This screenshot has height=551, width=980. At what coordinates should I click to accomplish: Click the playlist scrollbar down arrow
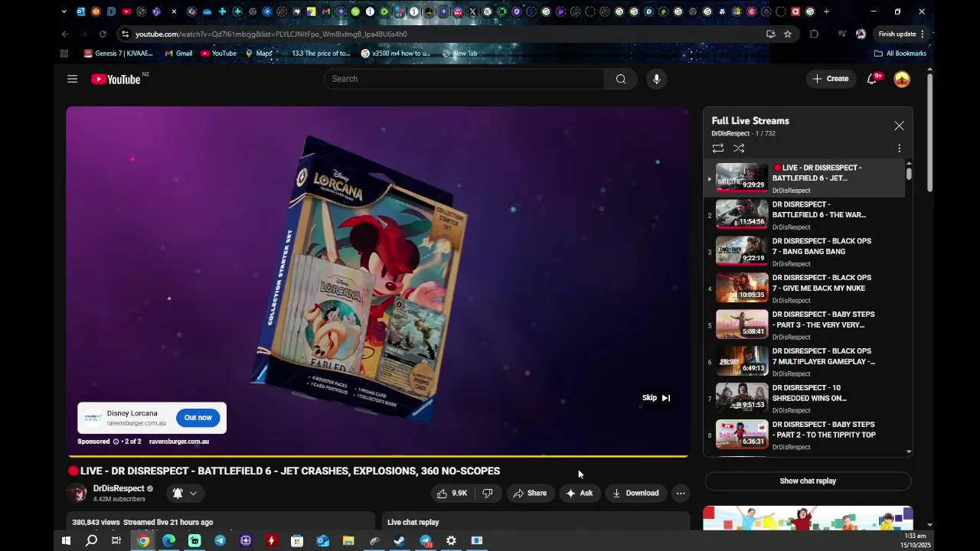(x=909, y=452)
